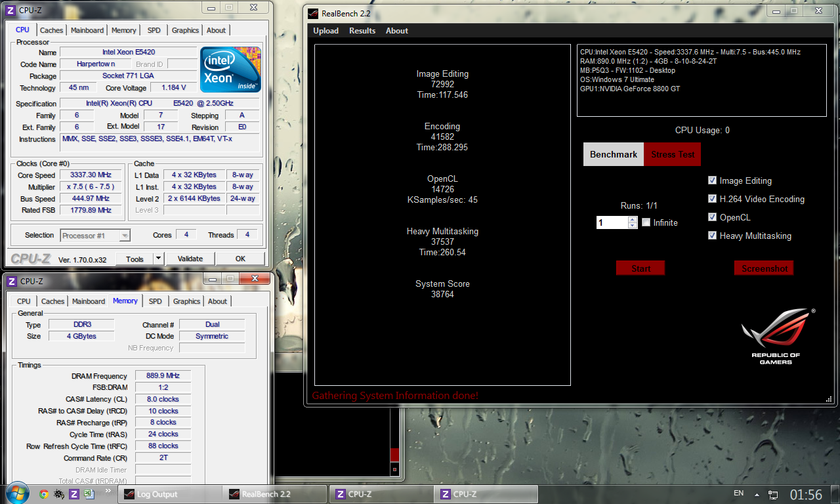Show hidden system tray icons
The height and width of the screenshot is (504, 840).
coord(757,494)
